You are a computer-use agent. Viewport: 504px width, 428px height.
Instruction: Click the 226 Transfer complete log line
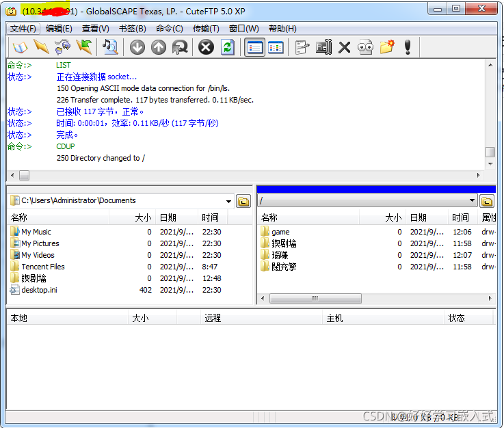pyautogui.click(x=155, y=100)
